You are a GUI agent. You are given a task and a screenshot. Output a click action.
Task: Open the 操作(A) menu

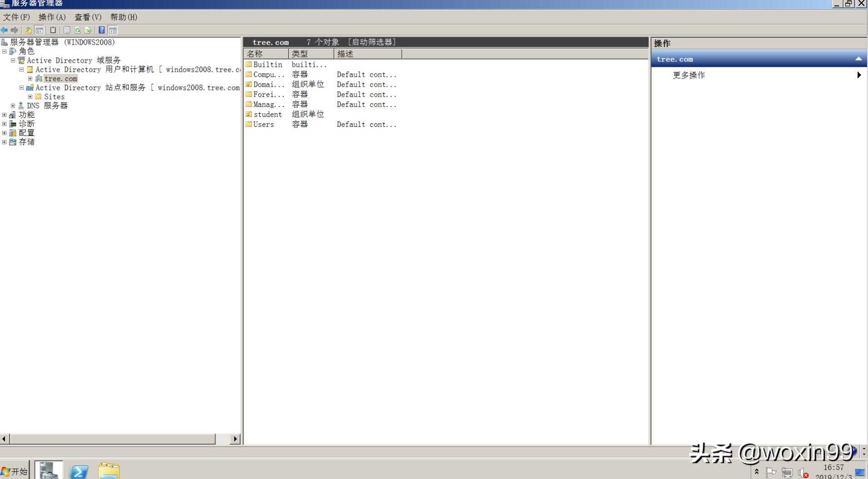(51, 17)
